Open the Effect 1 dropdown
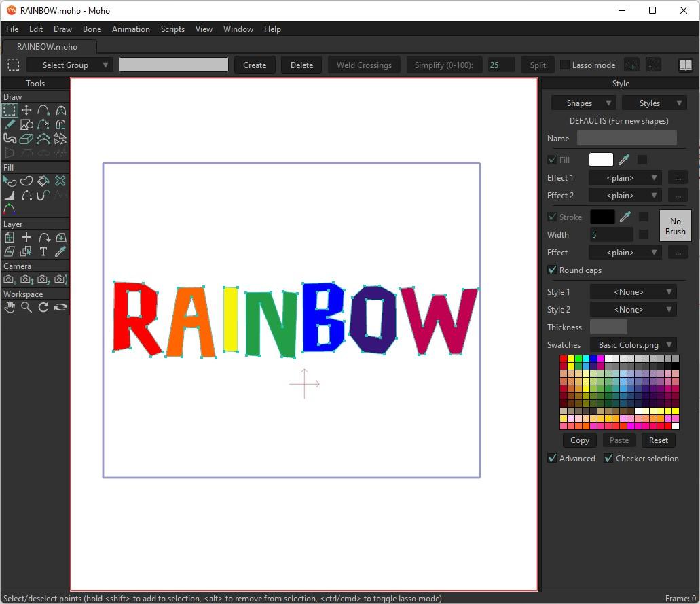 click(625, 177)
